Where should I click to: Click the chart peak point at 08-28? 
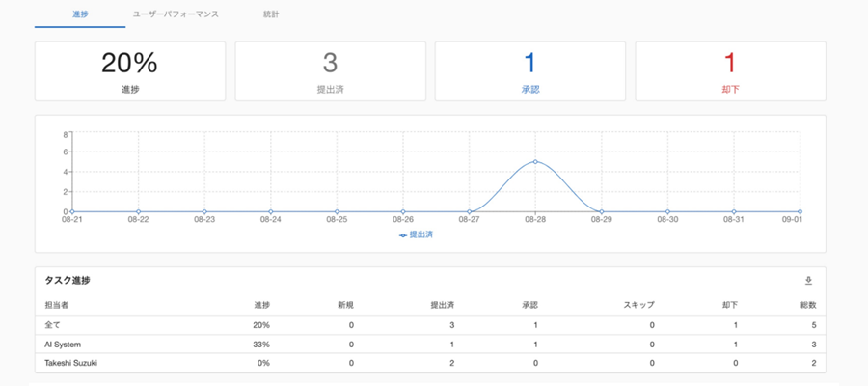click(535, 162)
